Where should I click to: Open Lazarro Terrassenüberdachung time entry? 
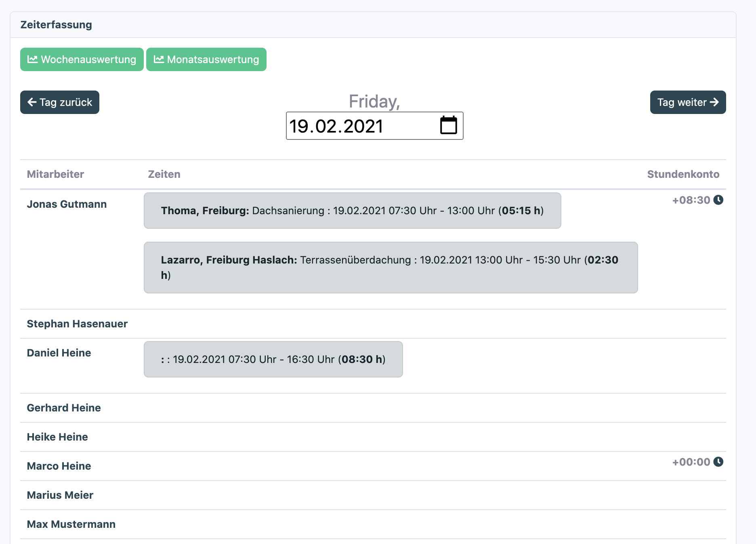point(391,267)
